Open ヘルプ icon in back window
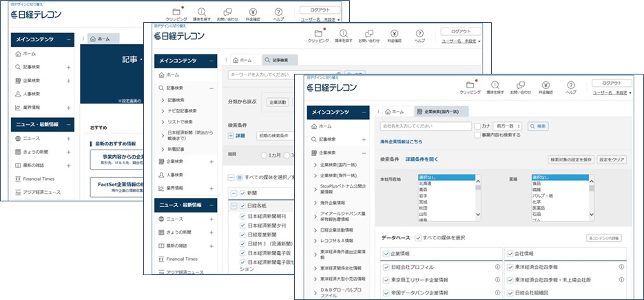The height and width of the screenshot is (300, 644). pos(278,12)
